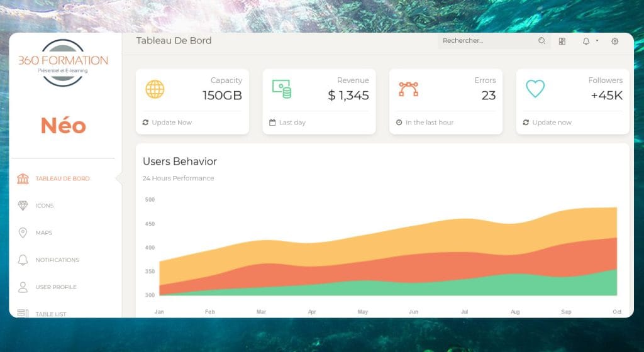Click the Revenue money icon

tap(281, 89)
